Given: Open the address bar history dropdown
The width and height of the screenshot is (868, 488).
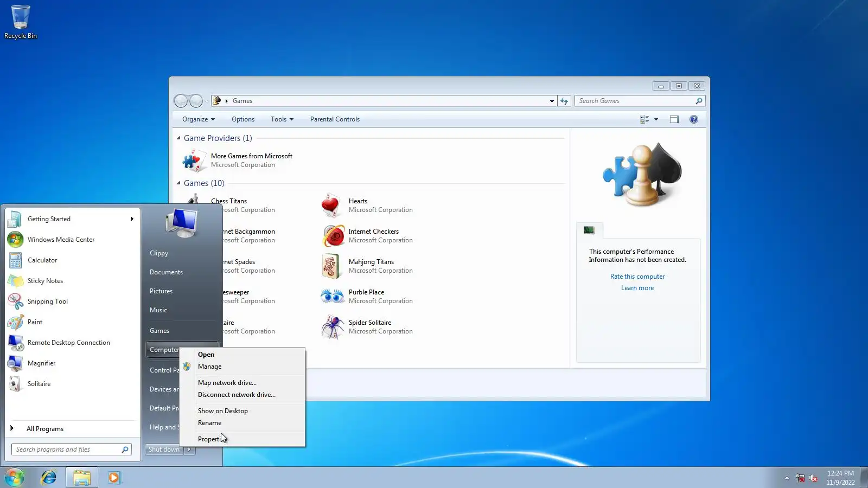Looking at the screenshot, I should (x=552, y=101).
